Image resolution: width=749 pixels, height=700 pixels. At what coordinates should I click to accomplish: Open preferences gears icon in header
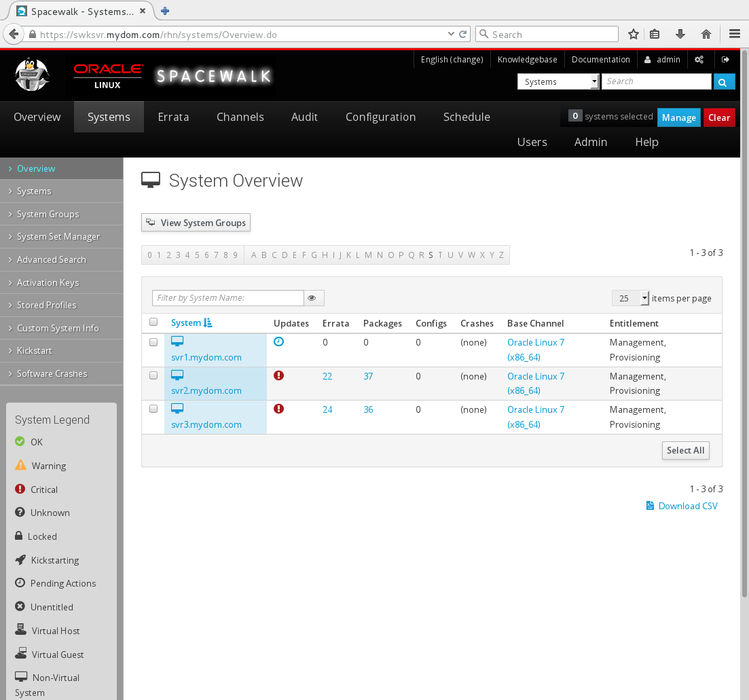click(x=699, y=60)
